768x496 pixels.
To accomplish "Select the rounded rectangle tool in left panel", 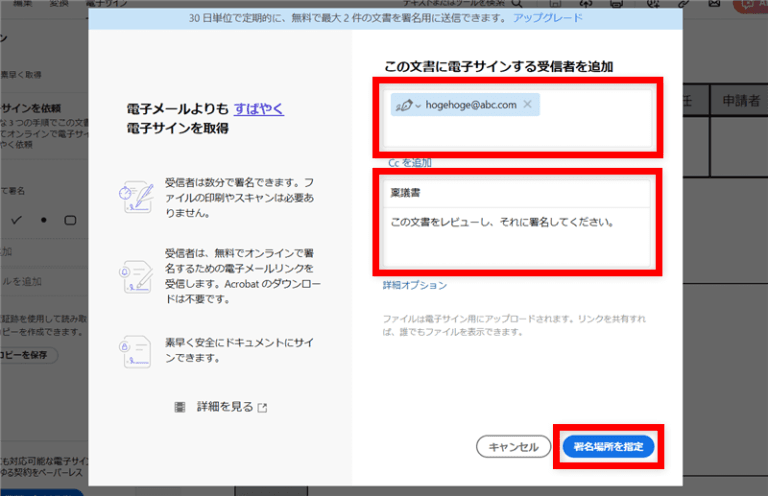I will coord(70,219).
